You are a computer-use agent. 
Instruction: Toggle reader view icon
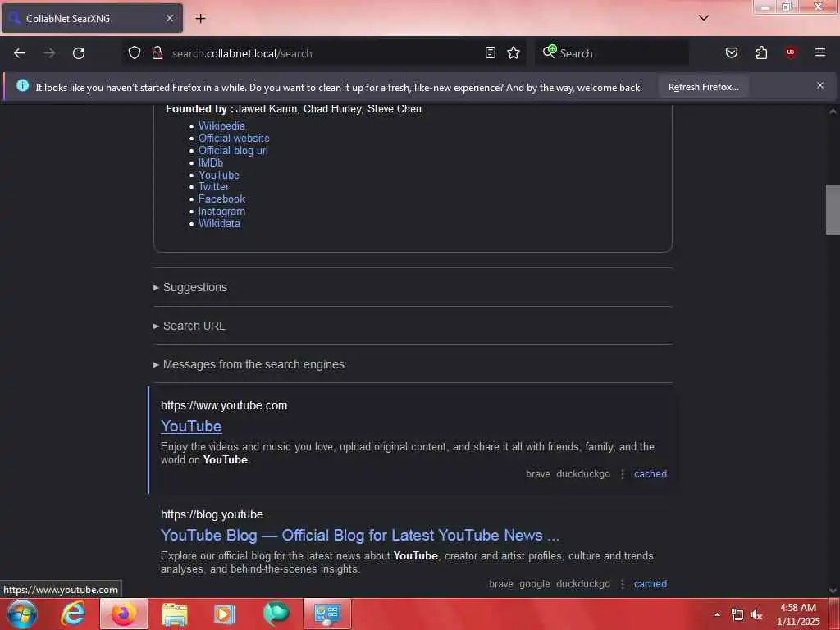tap(491, 52)
